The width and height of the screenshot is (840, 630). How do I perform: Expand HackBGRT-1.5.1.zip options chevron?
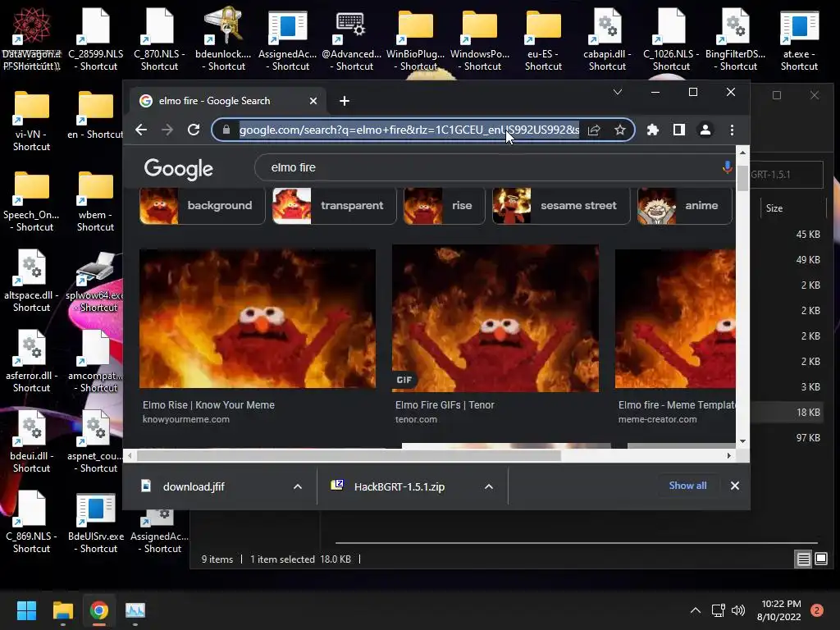click(x=489, y=486)
